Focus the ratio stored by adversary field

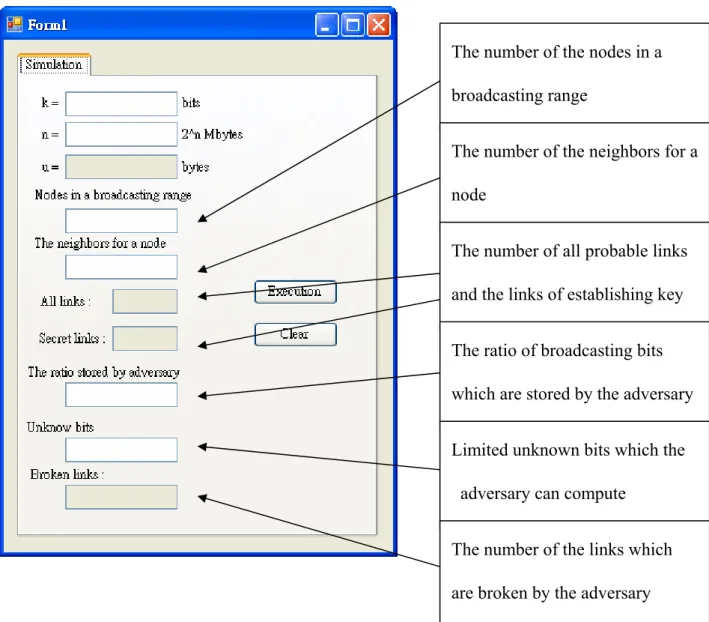(121, 395)
